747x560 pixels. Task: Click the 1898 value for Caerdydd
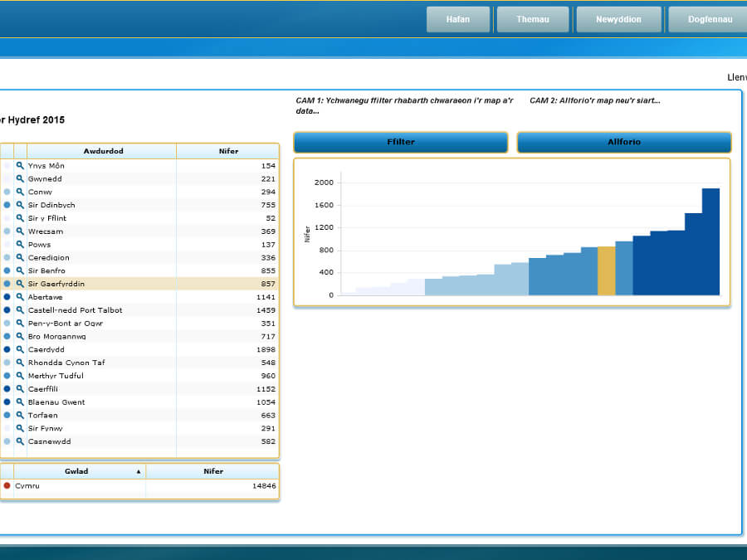pos(266,349)
